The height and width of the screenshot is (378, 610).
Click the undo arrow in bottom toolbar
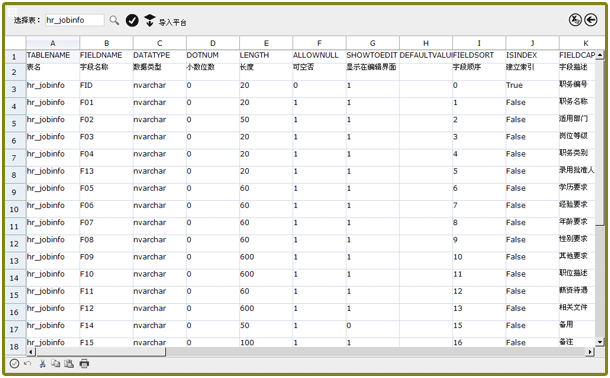[27, 364]
